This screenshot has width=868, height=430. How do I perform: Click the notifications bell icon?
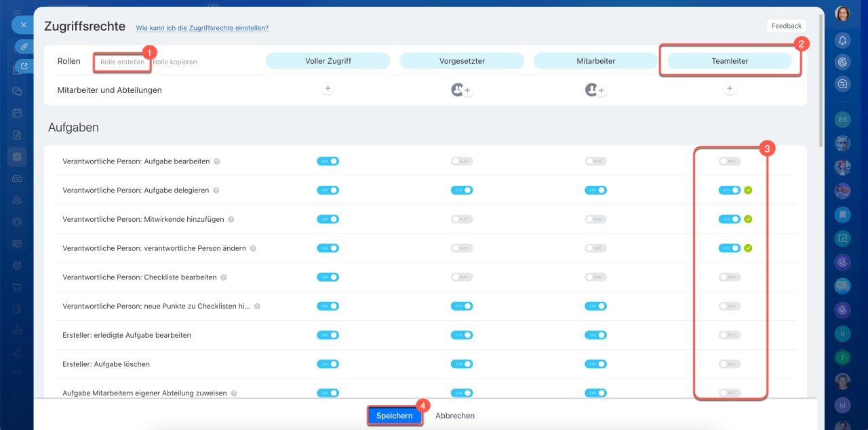click(x=842, y=41)
